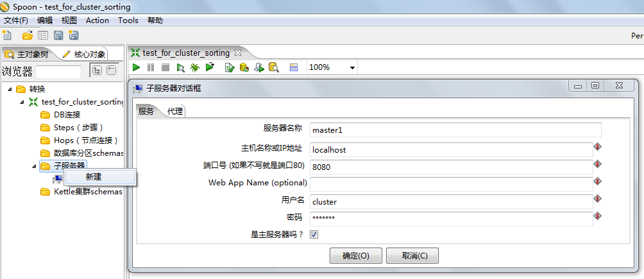Click variable icon beside username field

tap(598, 198)
